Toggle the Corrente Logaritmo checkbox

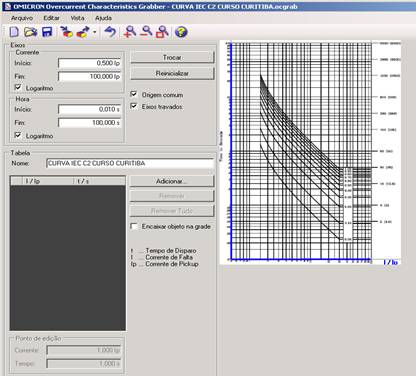coord(18,88)
